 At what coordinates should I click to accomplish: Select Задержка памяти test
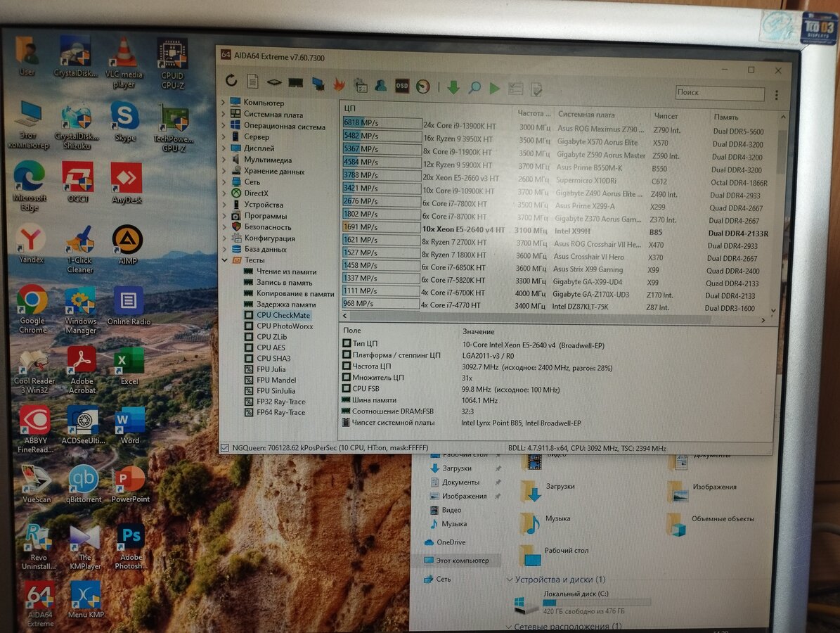click(286, 305)
